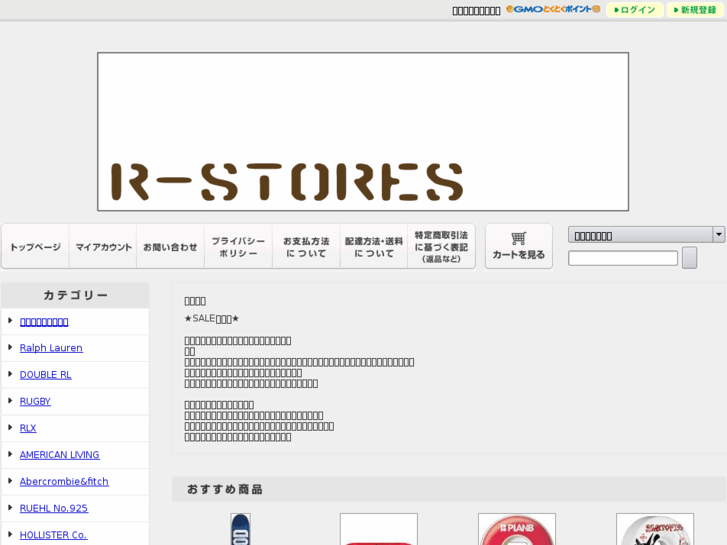The image size is (727, 545).
Task: Click arrow bullet beside RUGBY
Action: click(x=10, y=401)
